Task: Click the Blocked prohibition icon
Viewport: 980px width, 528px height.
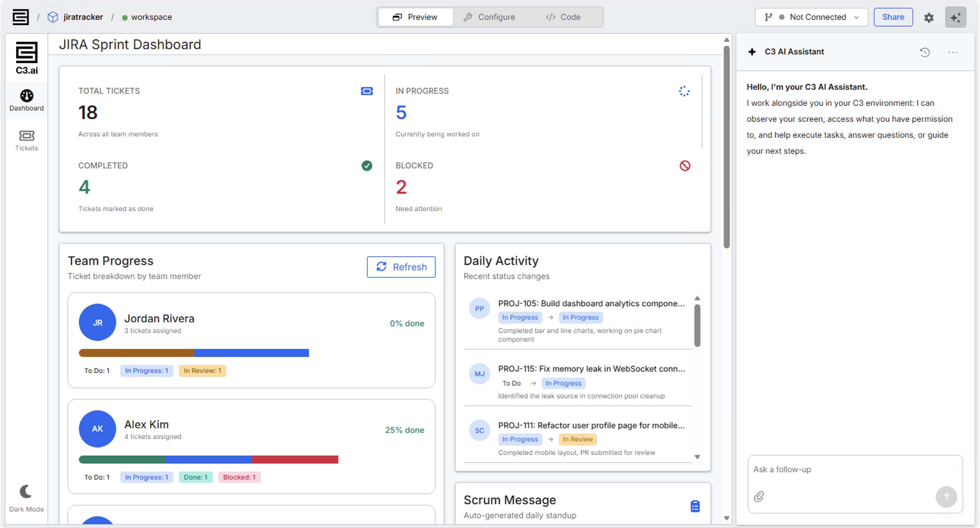Action: [x=685, y=166]
